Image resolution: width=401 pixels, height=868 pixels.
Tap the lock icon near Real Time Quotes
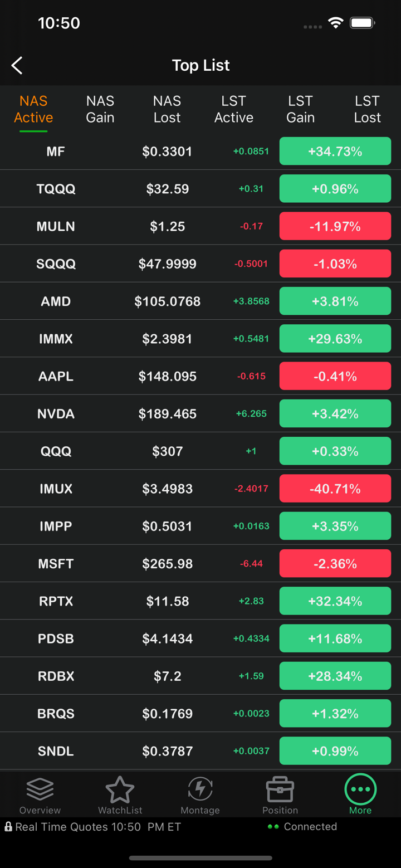(8, 827)
